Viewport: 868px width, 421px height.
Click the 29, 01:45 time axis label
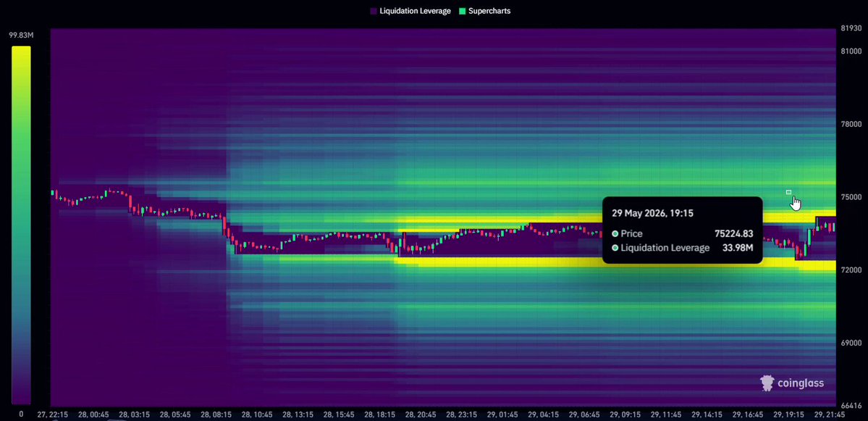tap(503, 414)
